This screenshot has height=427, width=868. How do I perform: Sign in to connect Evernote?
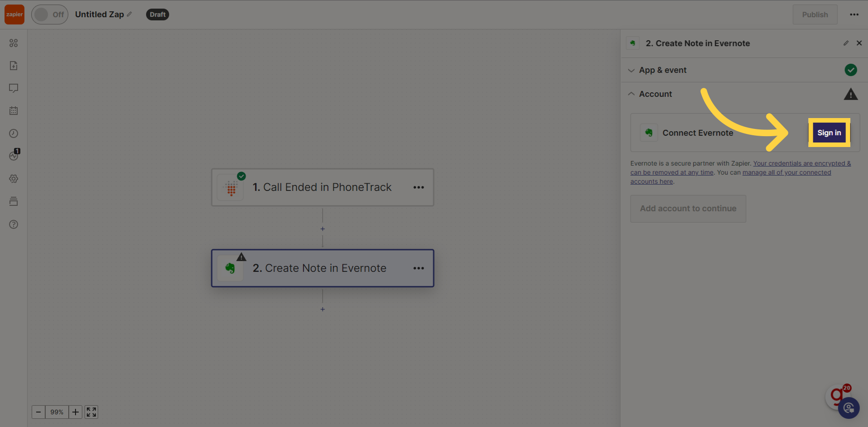[829, 133]
